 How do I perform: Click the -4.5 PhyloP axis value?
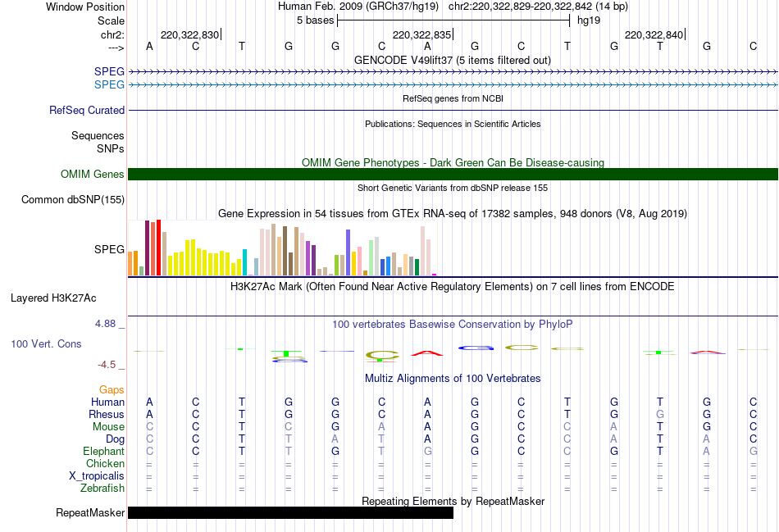[x=107, y=365]
